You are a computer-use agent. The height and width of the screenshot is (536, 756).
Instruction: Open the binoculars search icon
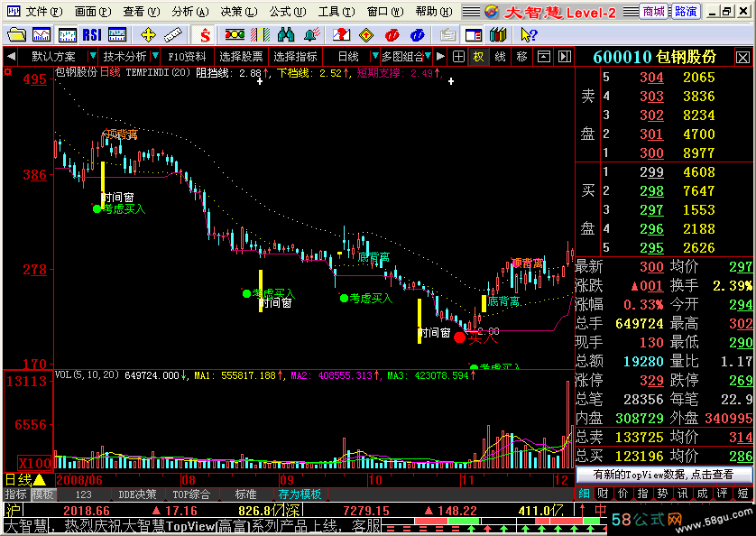[x=286, y=34]
